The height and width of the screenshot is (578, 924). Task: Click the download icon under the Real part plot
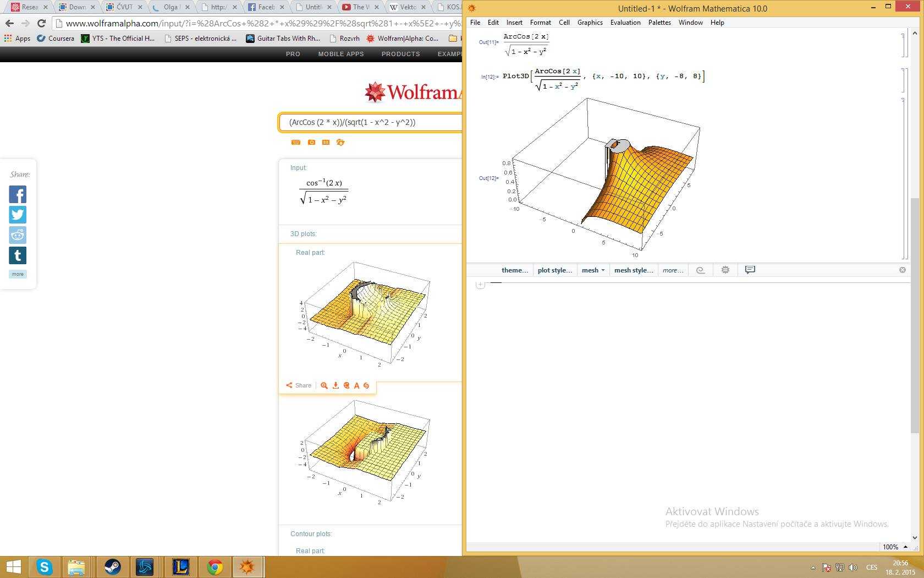[x=335, y=385]
